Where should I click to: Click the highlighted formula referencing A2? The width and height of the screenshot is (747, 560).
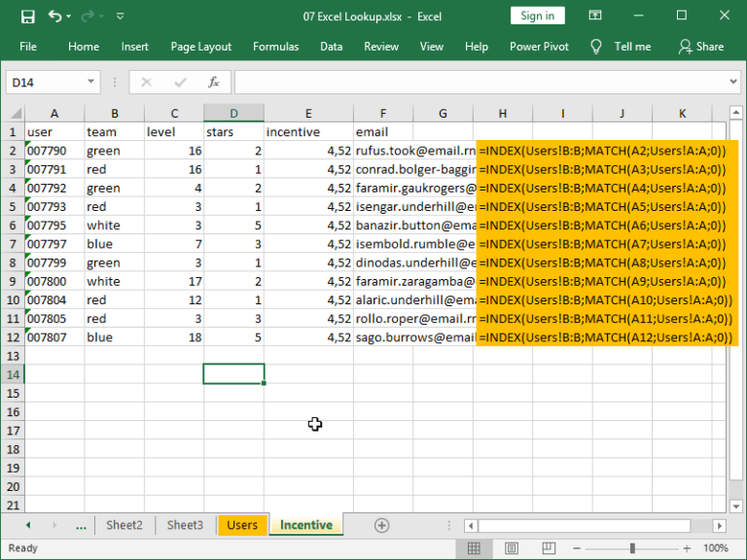click(602, 151)
